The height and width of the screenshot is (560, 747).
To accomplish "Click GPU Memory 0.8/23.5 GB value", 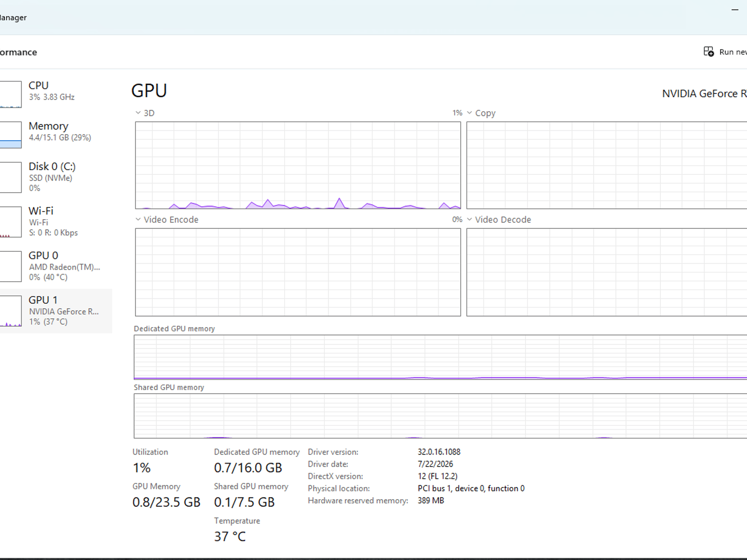I will 166,502.
